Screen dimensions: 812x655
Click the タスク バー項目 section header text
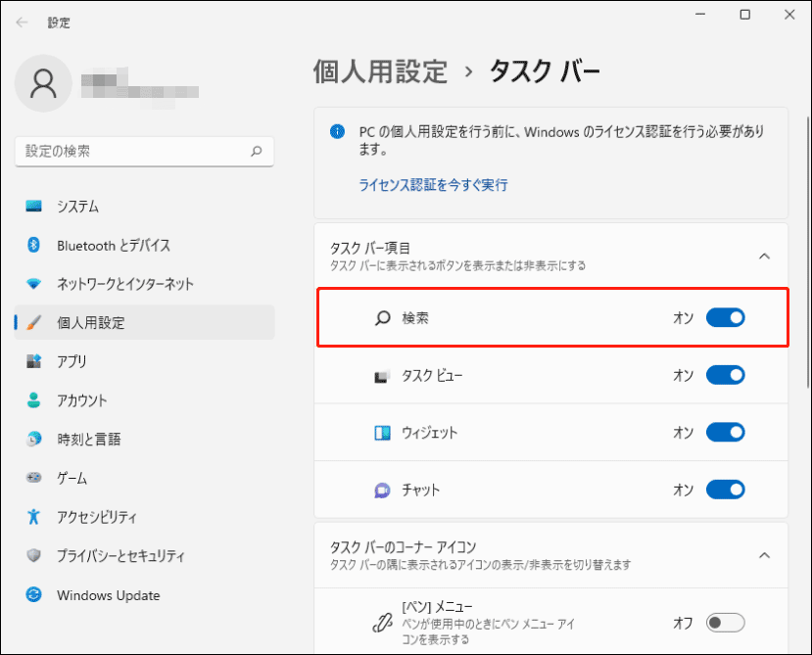pos(370,248)
